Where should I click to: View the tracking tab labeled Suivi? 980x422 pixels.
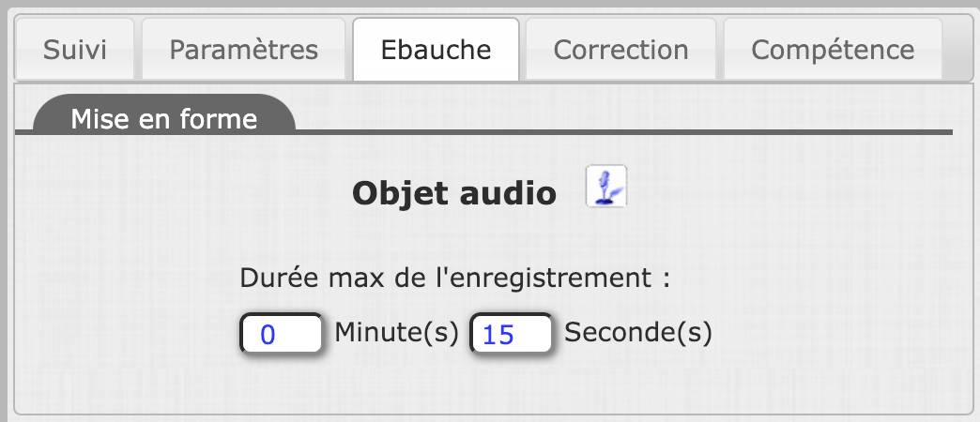coord(75,50)
